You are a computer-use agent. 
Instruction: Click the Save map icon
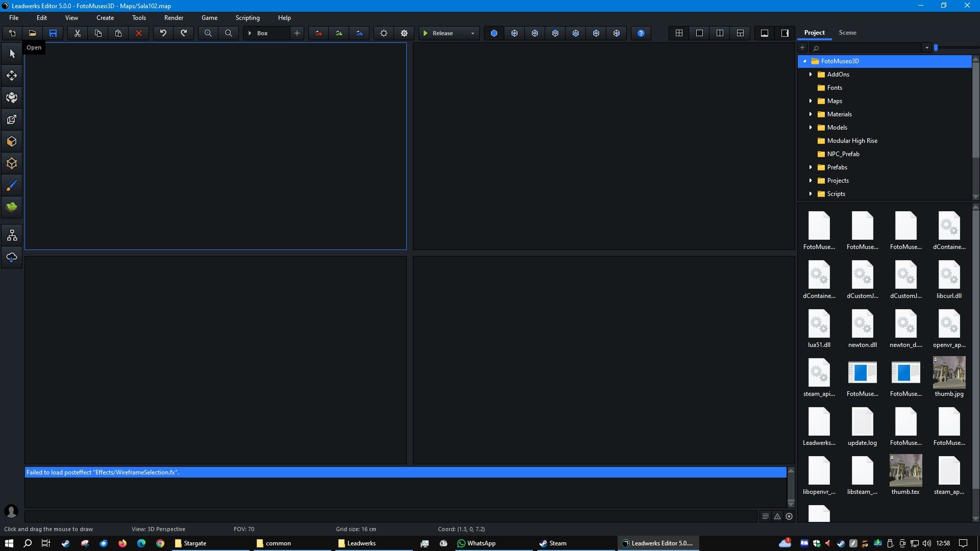[x=53, y=33]
